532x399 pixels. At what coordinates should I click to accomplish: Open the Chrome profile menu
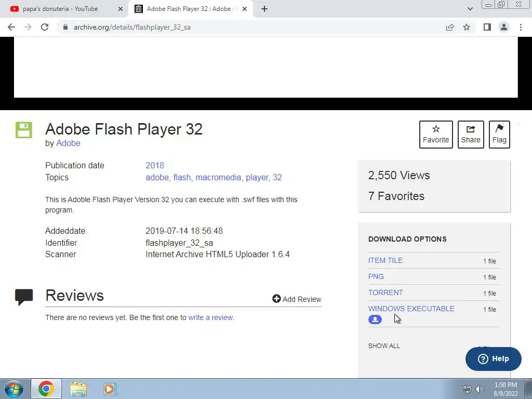pos(504,27)
